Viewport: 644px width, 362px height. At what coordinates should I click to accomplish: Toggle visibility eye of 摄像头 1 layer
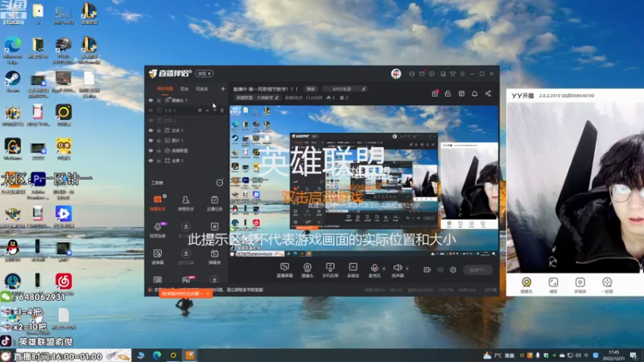point(151,101)
